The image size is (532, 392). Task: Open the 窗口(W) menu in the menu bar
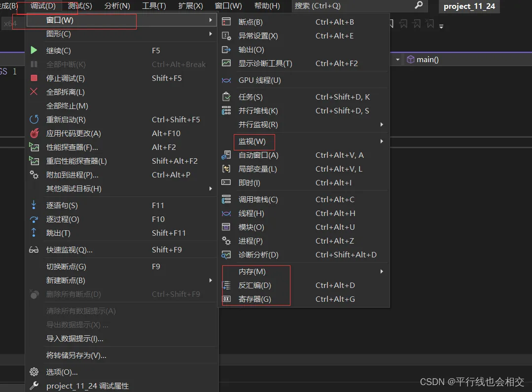click(228, 6)
